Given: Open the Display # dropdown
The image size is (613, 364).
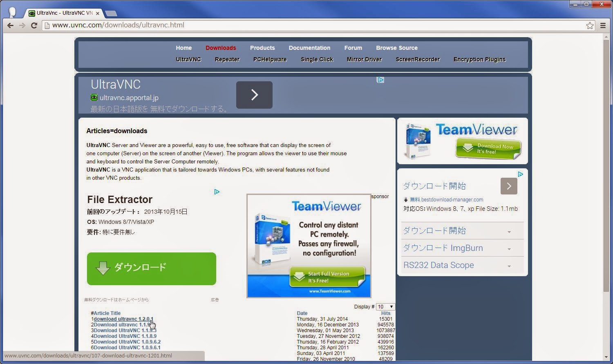Looking at the screenshot, I should click(385, 306).
